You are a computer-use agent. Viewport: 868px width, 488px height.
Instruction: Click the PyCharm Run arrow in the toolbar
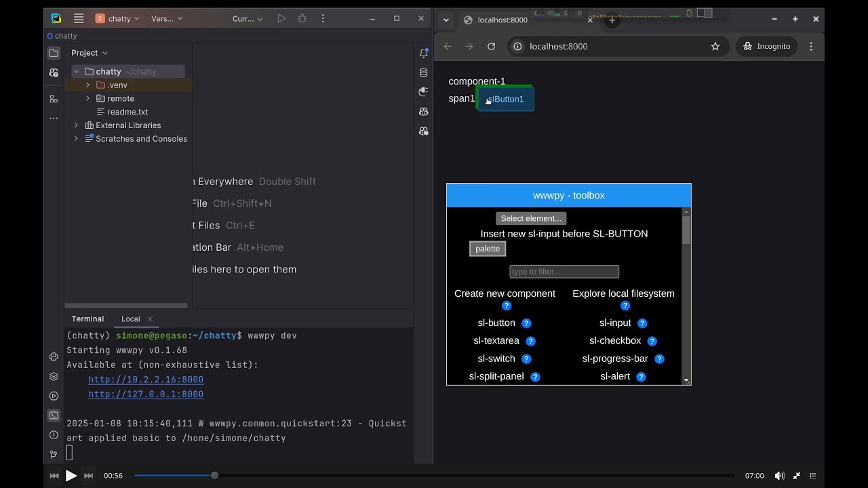point(281,19)
